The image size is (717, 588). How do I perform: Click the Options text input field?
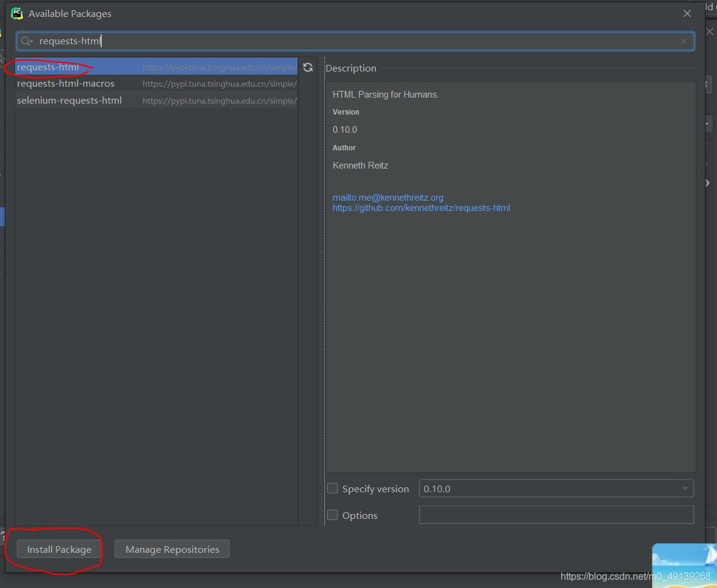coord(556,515)
